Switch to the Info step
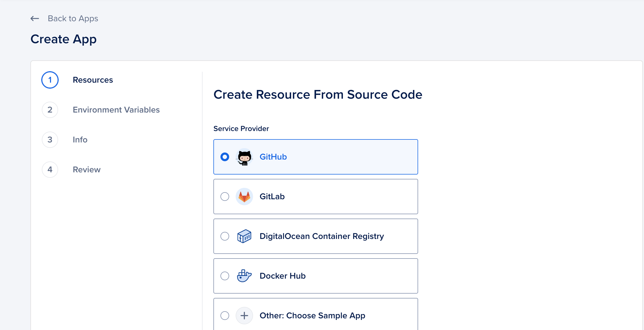 coord(80,140)
